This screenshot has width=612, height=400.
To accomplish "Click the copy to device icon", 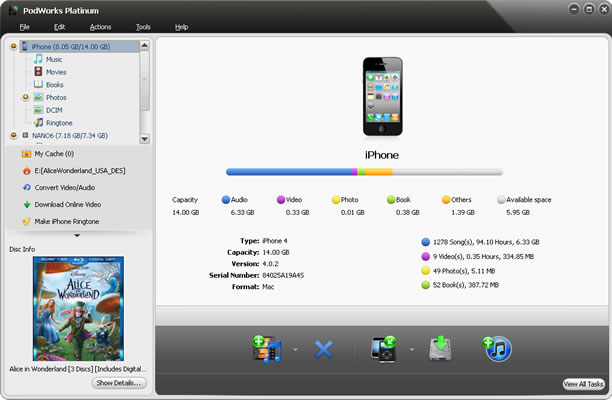I will click(x=384, y=349).
